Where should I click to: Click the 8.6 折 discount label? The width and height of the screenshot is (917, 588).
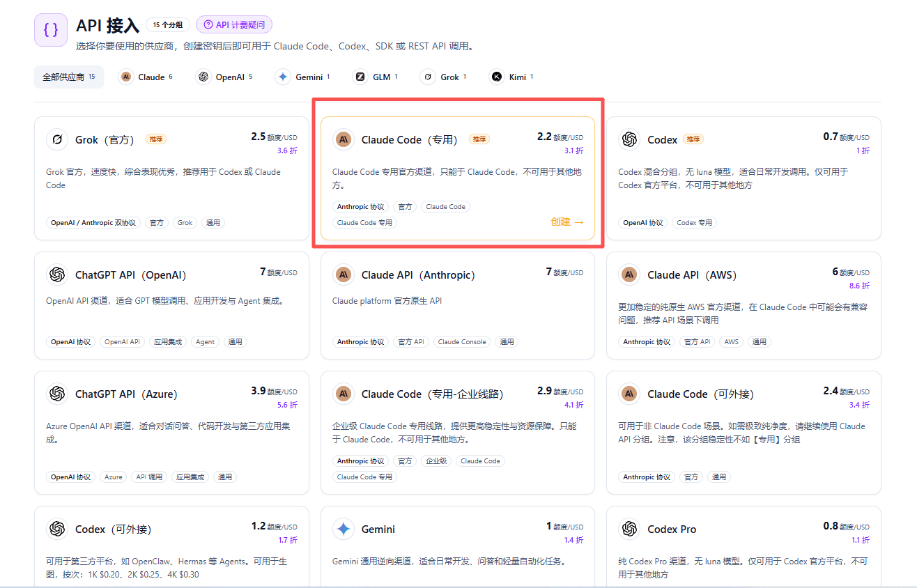[x=859, y=286]
